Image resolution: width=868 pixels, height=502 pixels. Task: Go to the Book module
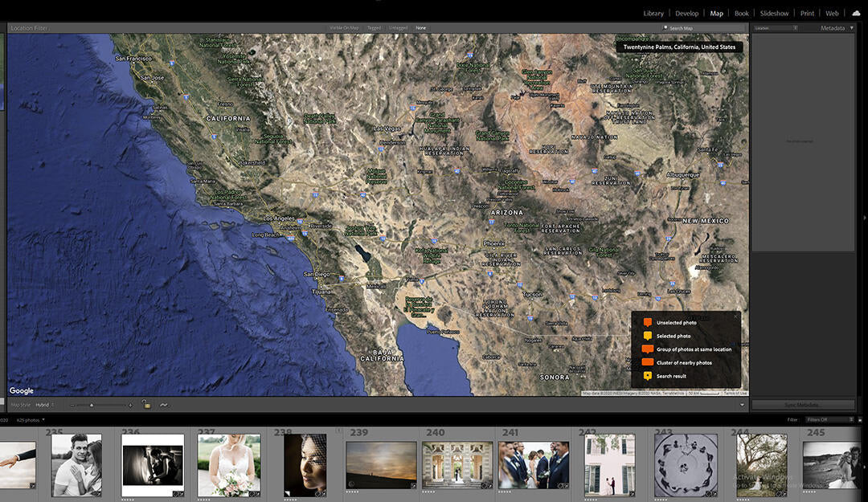741,14
